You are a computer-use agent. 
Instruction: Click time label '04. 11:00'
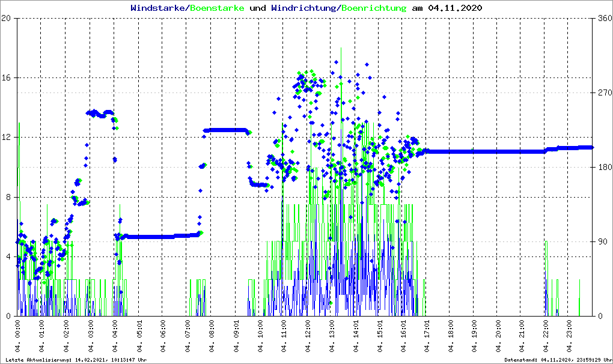pos(284,336)
